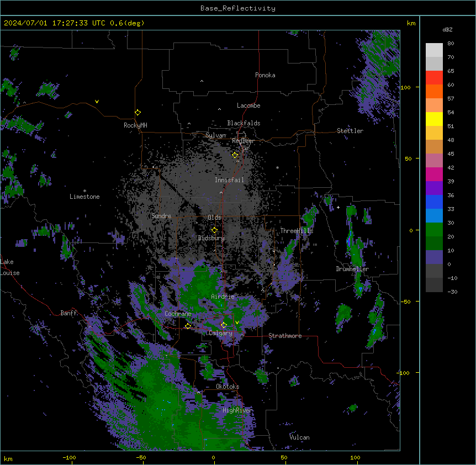Click the yellow station marker at Calgary
Image resolution: width=476 pixels, height=465 pixels.
coord(224,325)
